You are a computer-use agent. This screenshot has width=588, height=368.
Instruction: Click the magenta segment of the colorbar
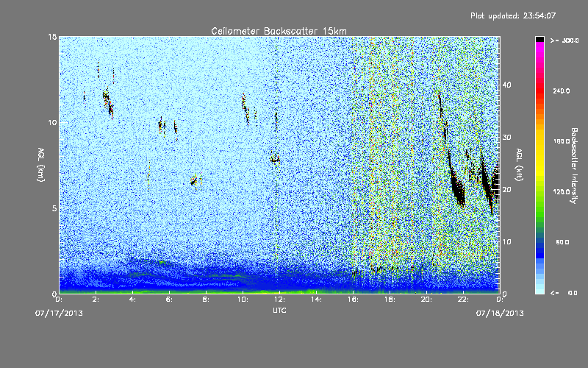tap(539, 49)
